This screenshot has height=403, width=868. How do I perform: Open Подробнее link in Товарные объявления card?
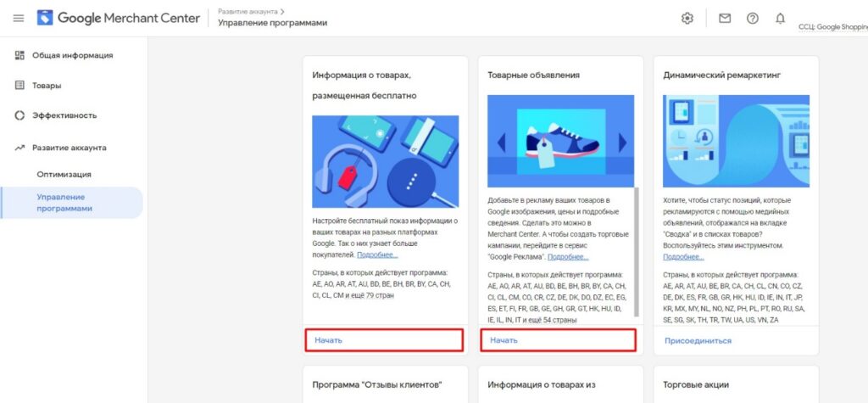(568, 257)
